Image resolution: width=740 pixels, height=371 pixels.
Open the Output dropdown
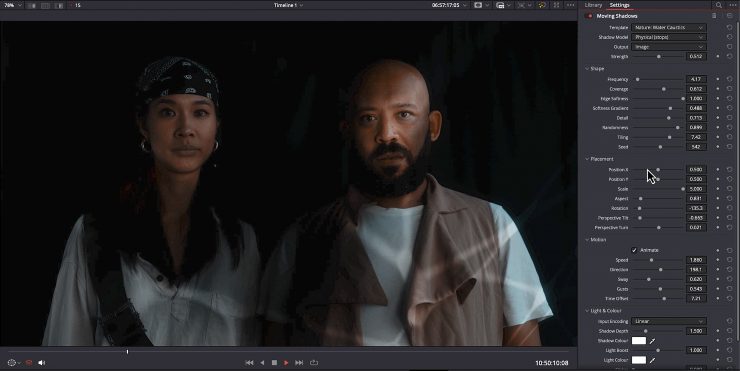669,47
